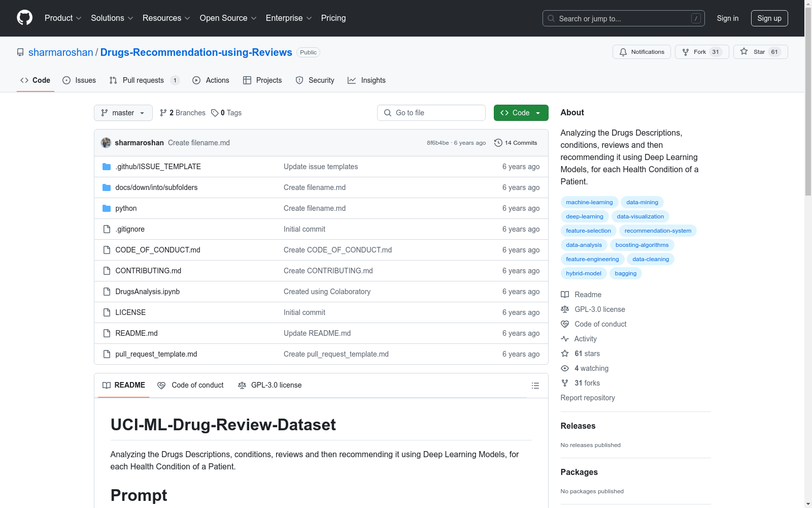Open the pull_request_template.md file
Screen dimensions: 812x508
point(156,354)
